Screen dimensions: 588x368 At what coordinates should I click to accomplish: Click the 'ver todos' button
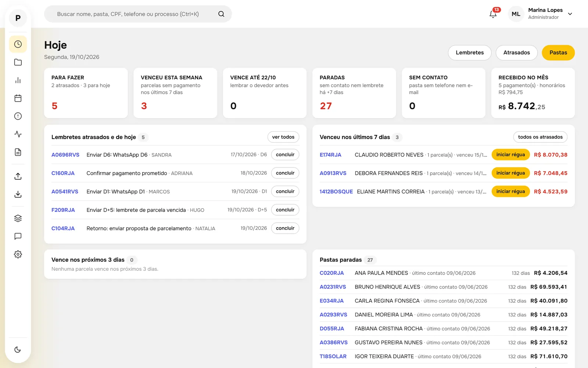coord(283,137)
